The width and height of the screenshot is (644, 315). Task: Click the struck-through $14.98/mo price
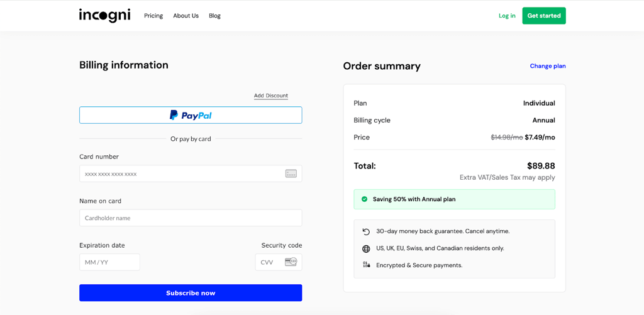(x=507, y=137)
